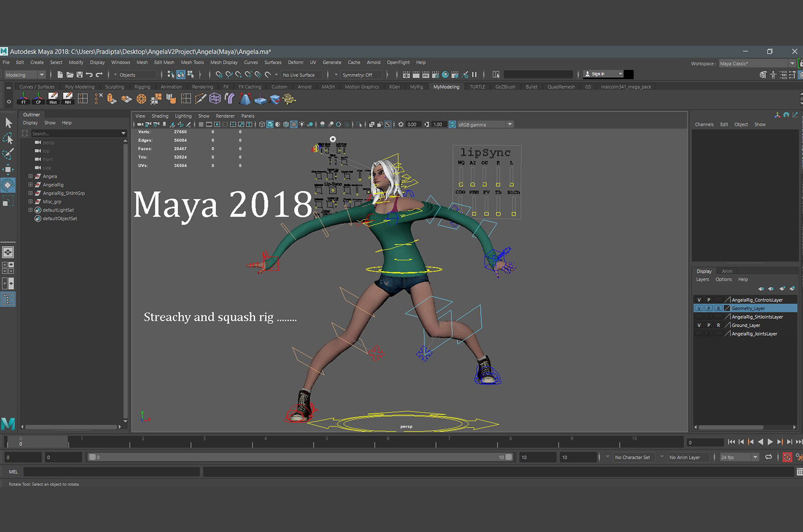
Task: Enable the R reference toggle on Geometry_Layer
Action: click(718, 308)
